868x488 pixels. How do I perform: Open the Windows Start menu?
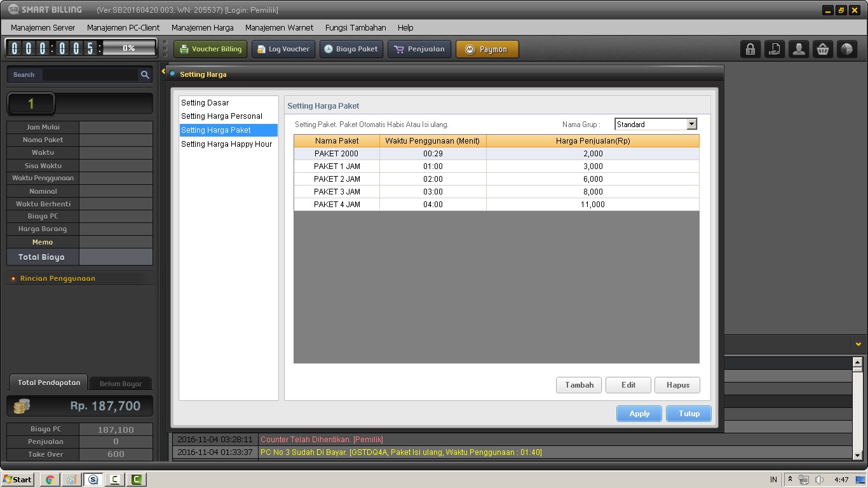(x=18, y=480)
